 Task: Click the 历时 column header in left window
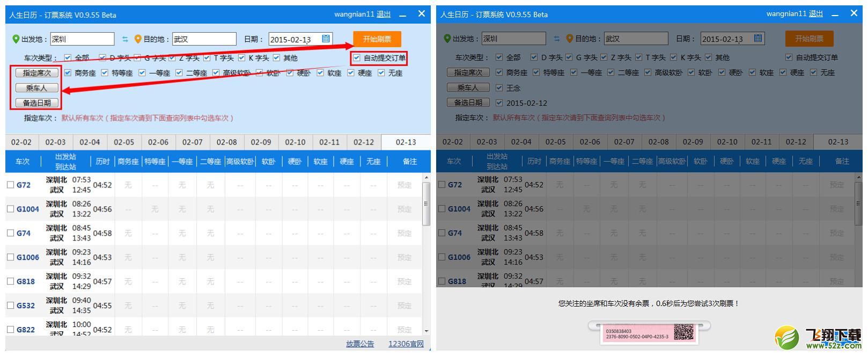pos(102,161)
